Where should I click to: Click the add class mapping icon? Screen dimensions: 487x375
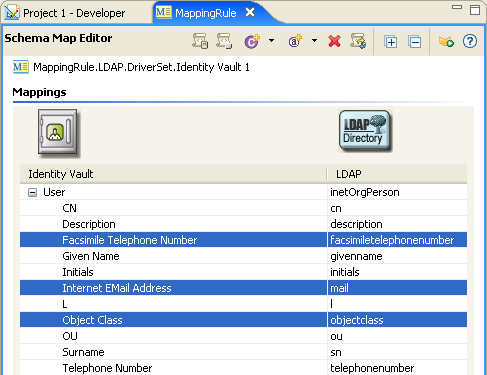click(x=252, y=41)
